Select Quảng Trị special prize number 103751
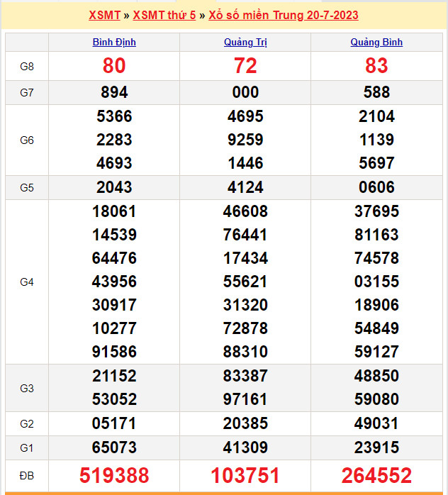 pyautogui.click(x=245, y=475)
